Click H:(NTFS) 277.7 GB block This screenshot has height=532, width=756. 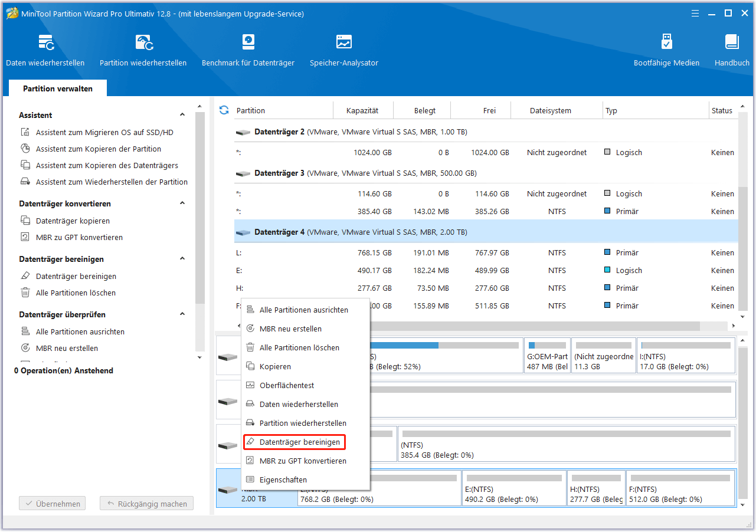[x=596, y=487]
